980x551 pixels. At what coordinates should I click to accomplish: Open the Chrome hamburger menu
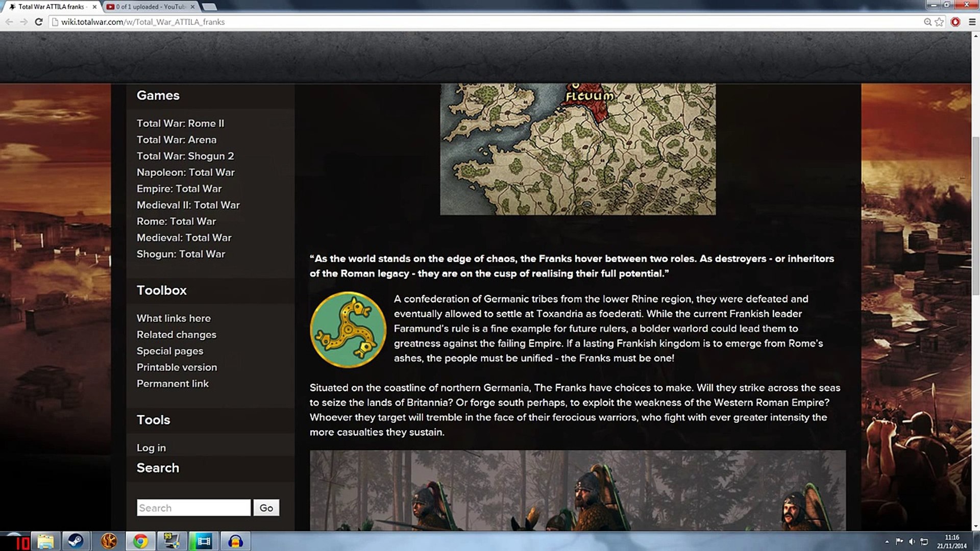coord(972,22)
